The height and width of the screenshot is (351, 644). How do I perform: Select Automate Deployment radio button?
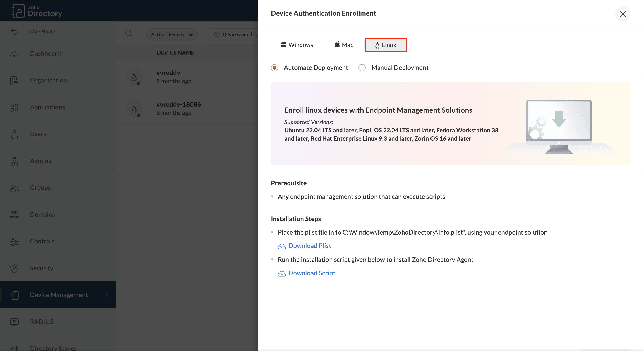[275, 68]
